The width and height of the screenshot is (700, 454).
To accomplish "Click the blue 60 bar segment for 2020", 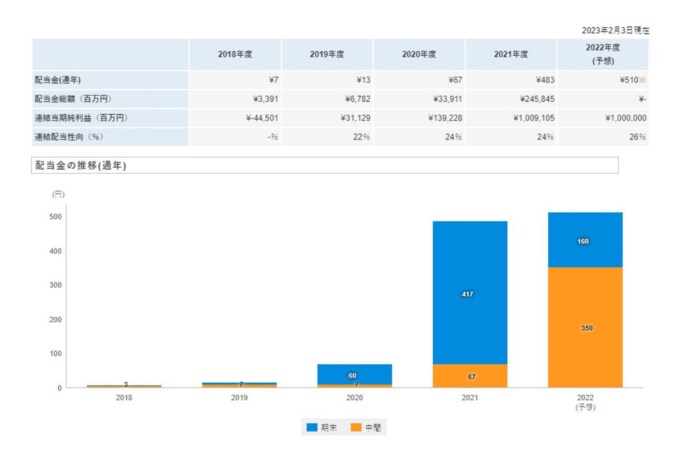I will coord(354,373).
